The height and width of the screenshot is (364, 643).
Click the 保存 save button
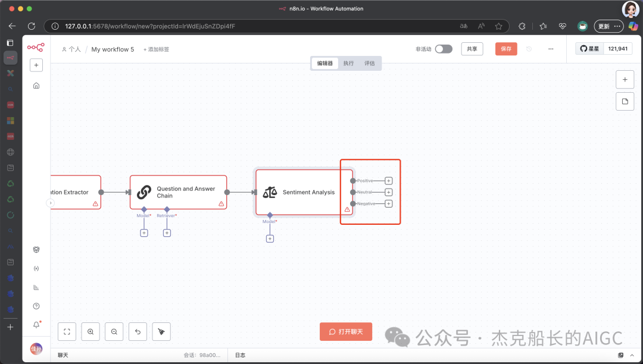[x=506, y=49]
